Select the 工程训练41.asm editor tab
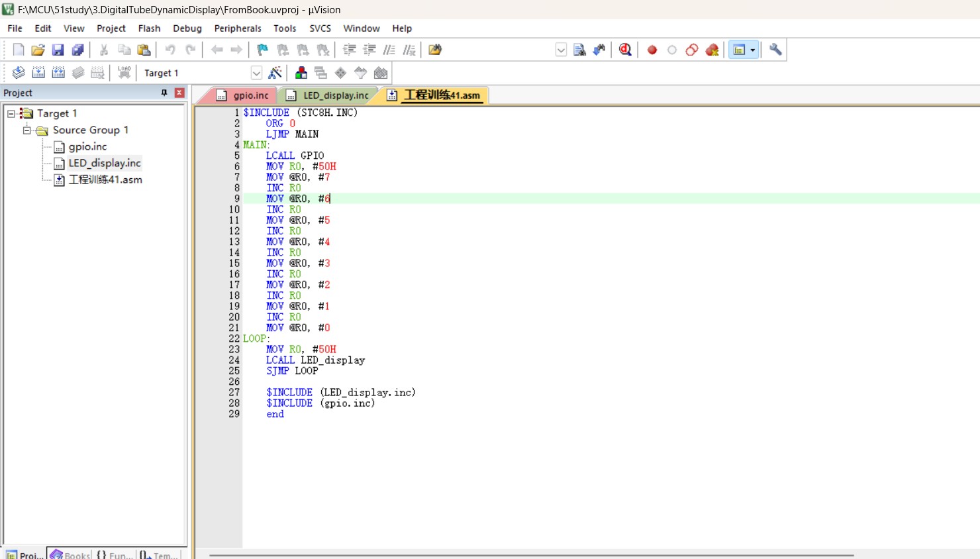Image resolution: width=980 pixels, height=559 pixels. 434,95
